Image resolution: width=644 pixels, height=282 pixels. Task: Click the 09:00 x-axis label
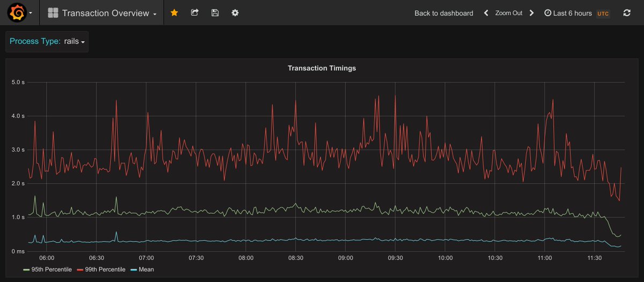(346, 258)
